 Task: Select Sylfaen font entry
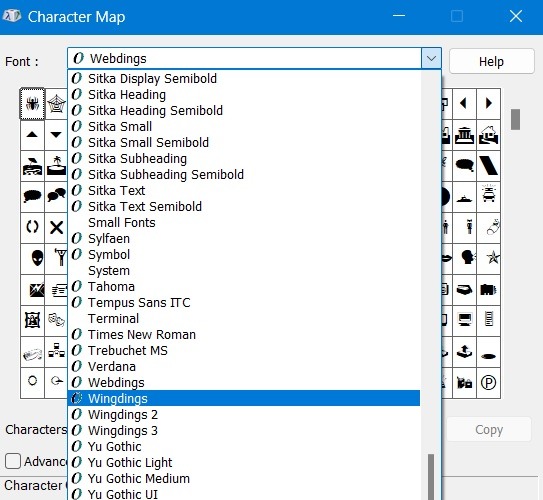[x=244, y=239]
